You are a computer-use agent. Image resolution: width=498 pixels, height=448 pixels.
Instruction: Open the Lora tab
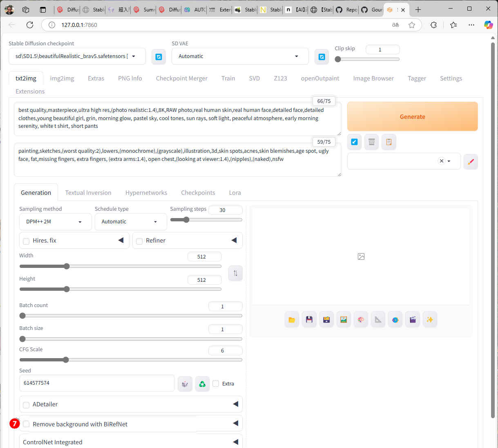(234, 193)
